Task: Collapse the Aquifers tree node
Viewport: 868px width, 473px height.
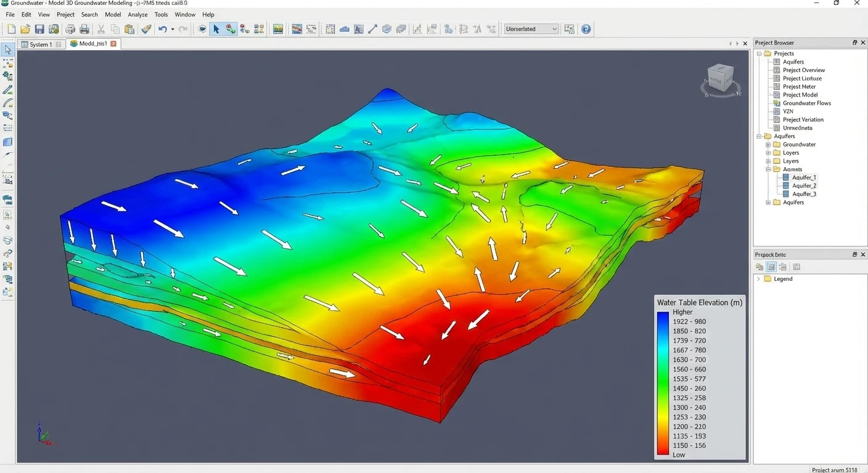Action: [758, 136]
